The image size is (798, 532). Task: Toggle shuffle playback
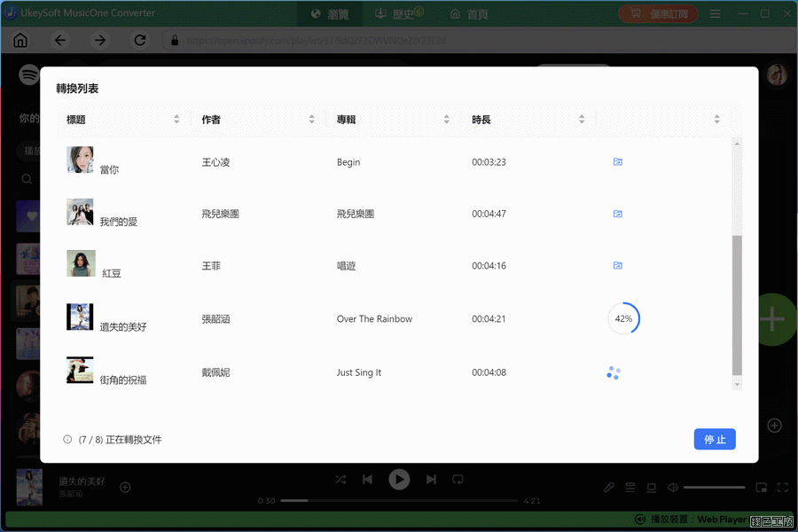pos(340,480)
